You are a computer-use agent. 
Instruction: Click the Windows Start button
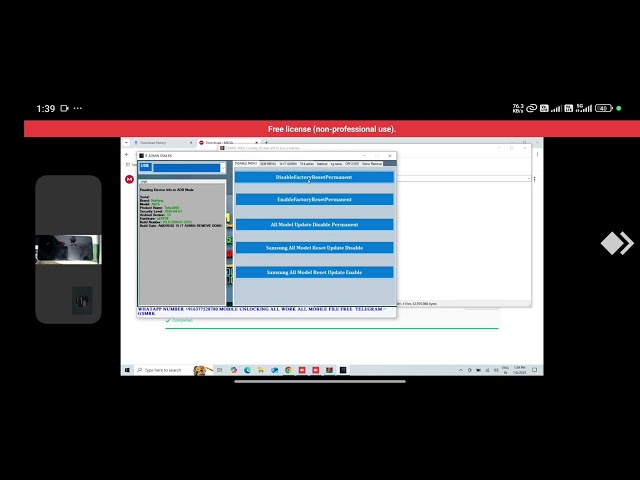coord(127,370)
